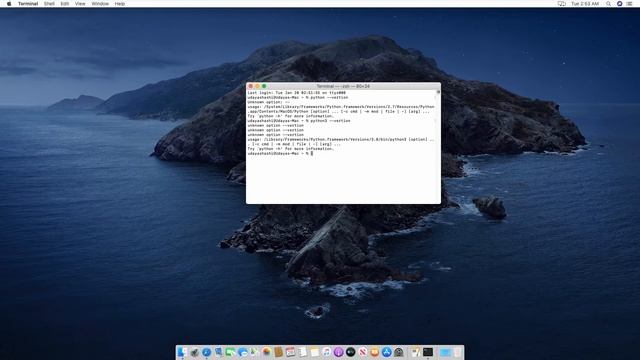Zoom the Terminal window with green button
The width and height of the screenshot is (640, 360).
264,86
